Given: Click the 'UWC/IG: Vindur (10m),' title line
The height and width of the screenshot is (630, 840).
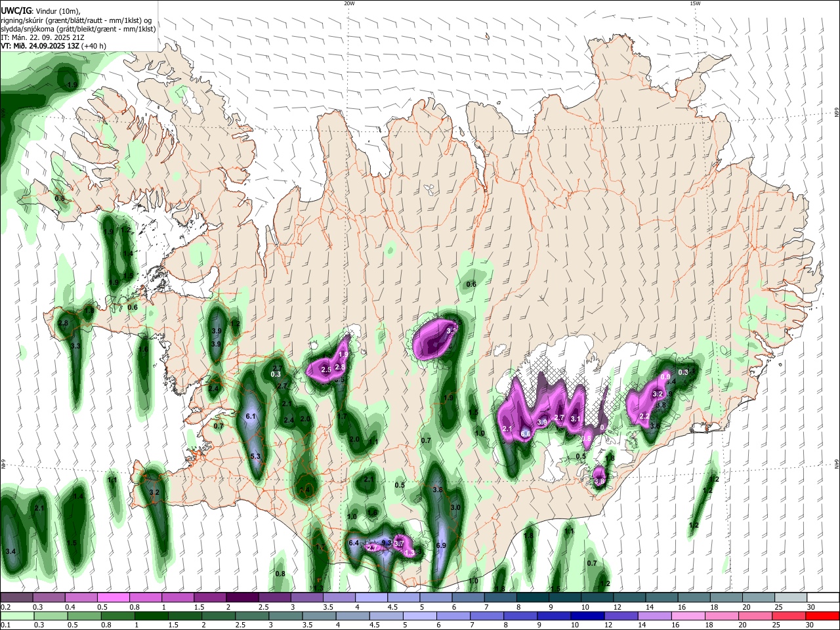Looking at the screenshot, I should point(40,11).
